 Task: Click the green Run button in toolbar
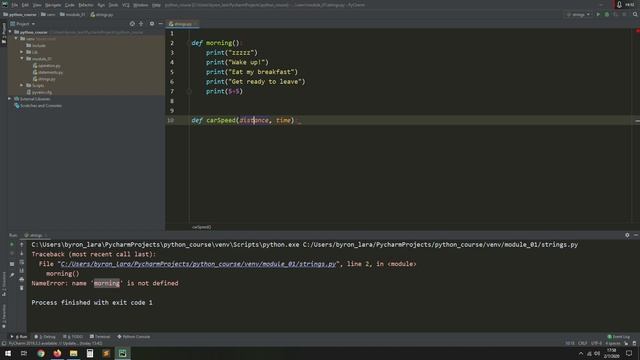coord(598,14)
